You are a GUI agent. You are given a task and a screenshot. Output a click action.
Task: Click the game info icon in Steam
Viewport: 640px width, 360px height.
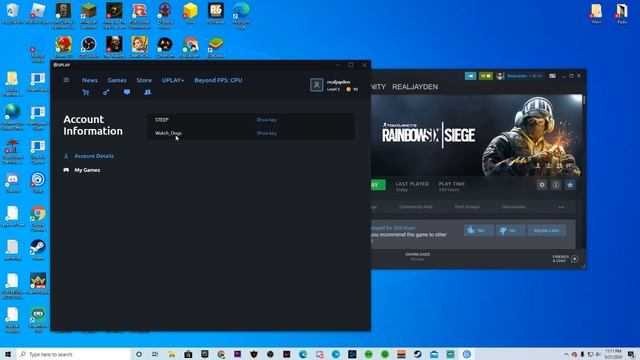tap(556, 185)
